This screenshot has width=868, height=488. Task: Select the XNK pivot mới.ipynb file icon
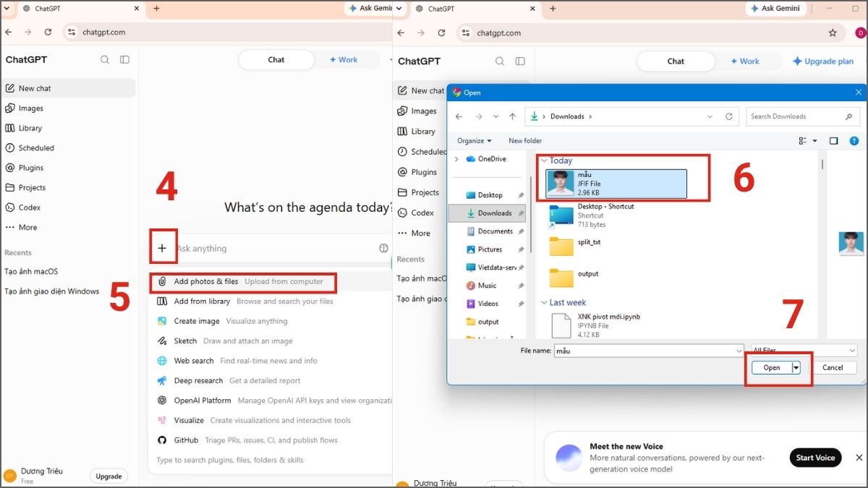[x=561, y=325]
